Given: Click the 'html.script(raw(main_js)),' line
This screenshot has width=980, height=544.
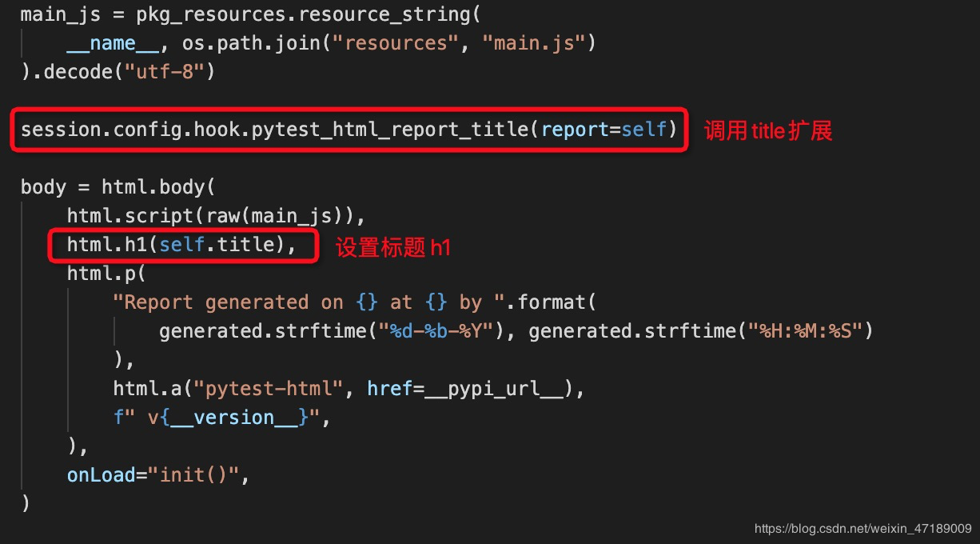Looking at the screenshot, I should coord(216,216).
